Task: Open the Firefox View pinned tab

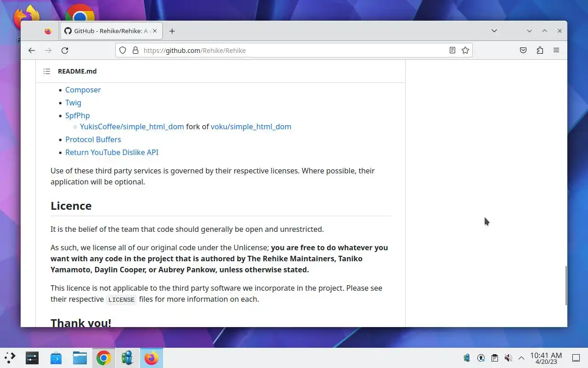Action: click(48, 31)
